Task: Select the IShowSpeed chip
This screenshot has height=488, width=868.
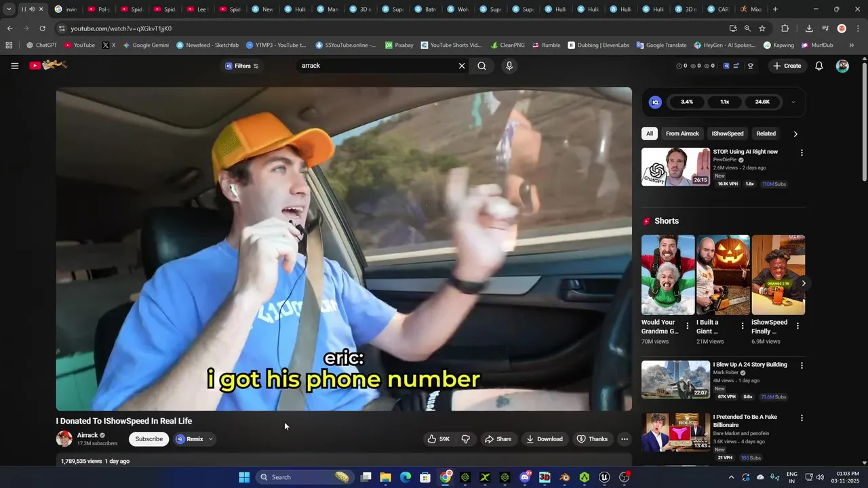Action: pyautogui.click(x=728, y=134)
